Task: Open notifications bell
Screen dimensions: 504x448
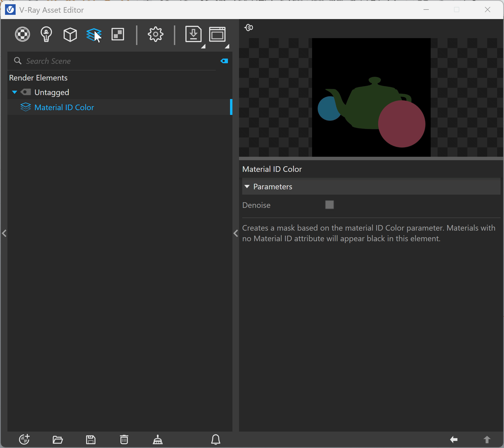Action: (216, 440)
